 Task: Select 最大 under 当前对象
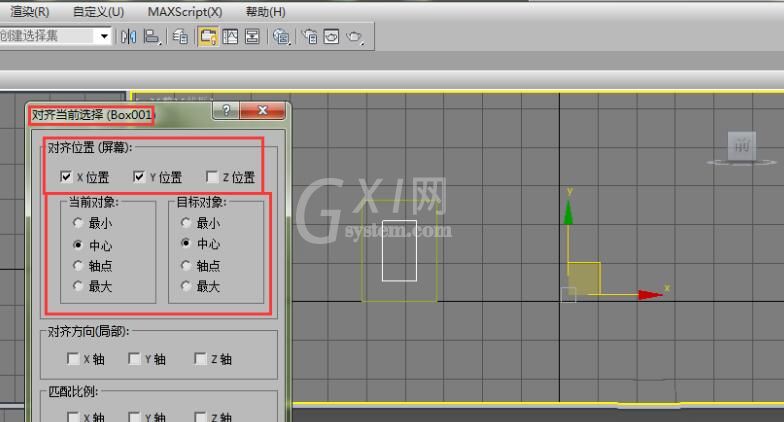click(x=78, y=286)
